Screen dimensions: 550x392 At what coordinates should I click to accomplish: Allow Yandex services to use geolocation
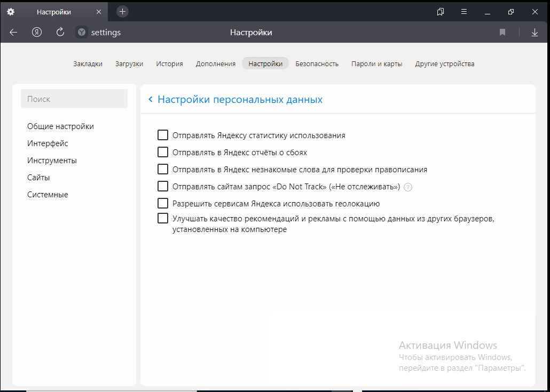(163, 204)
